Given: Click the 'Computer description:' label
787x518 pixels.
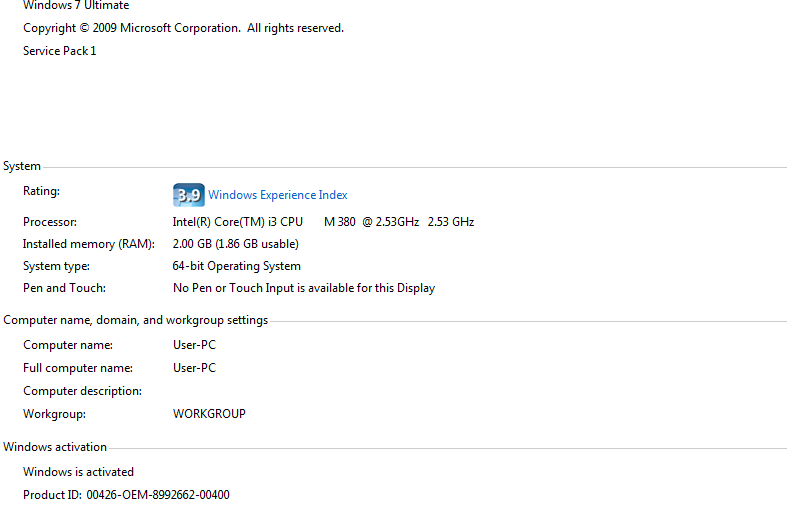Looking at the screenshot, I should click(x=82, y=391).
